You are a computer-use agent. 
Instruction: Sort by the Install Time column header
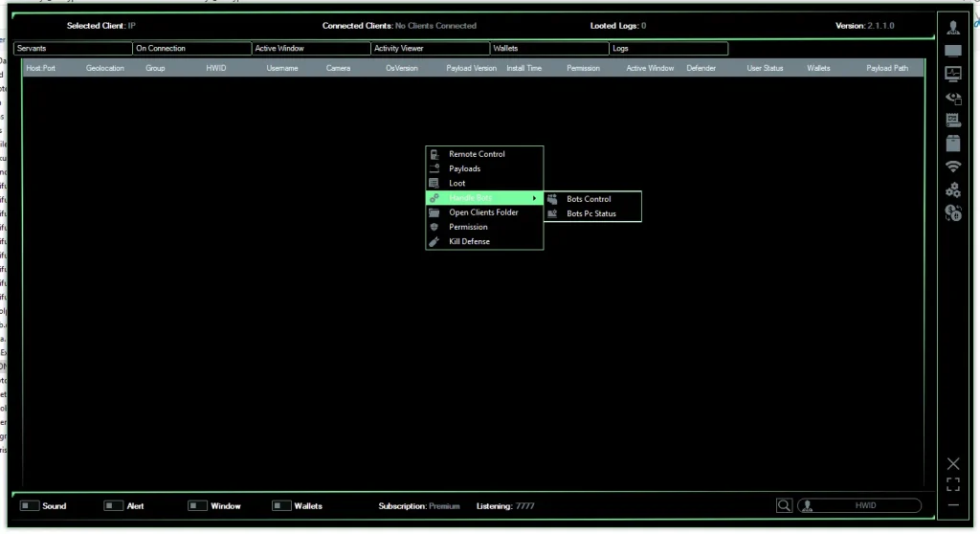(524, 69)
